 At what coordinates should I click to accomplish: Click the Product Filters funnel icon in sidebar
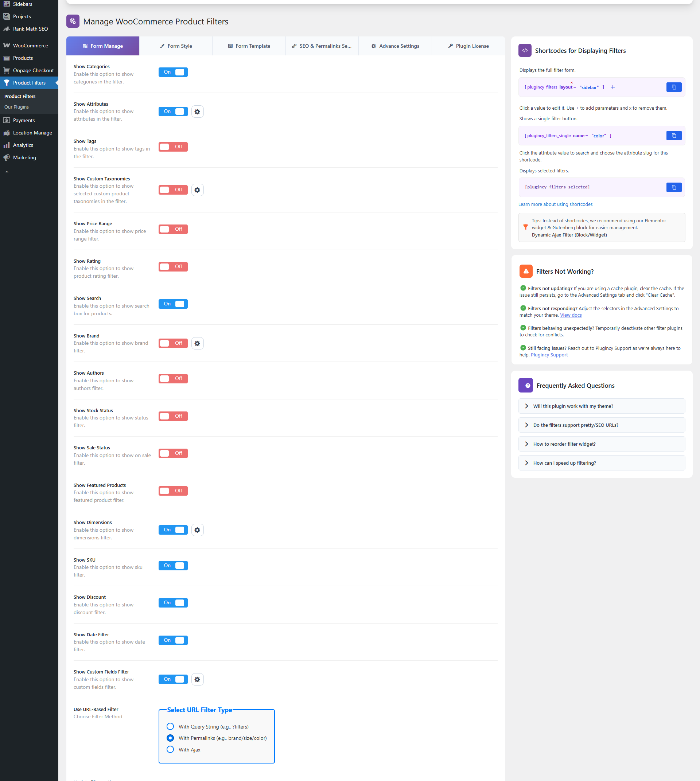(7, 83)
